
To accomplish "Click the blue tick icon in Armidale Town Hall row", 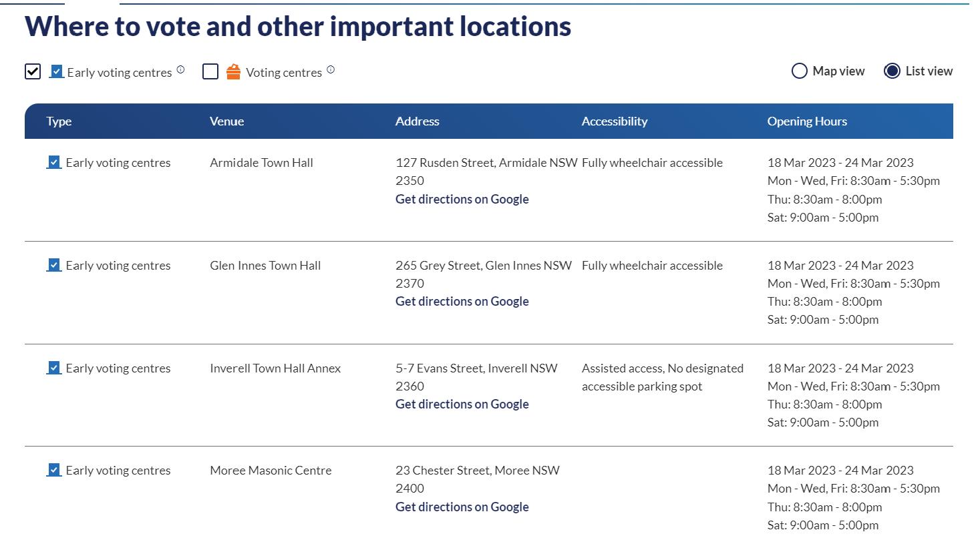I will point(54,162).
